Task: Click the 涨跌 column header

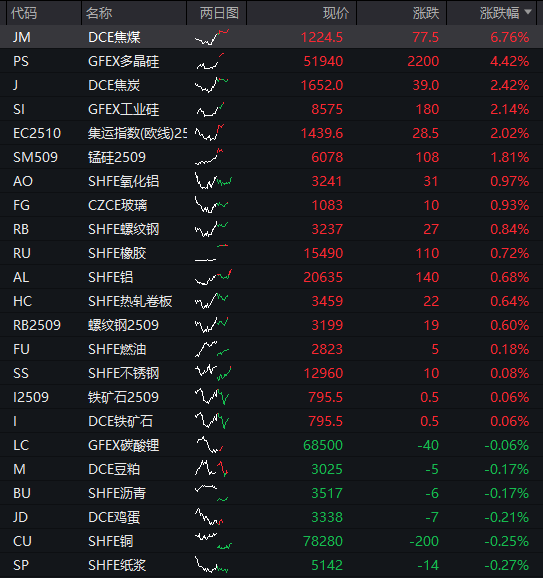Action: tap(426, 13)
